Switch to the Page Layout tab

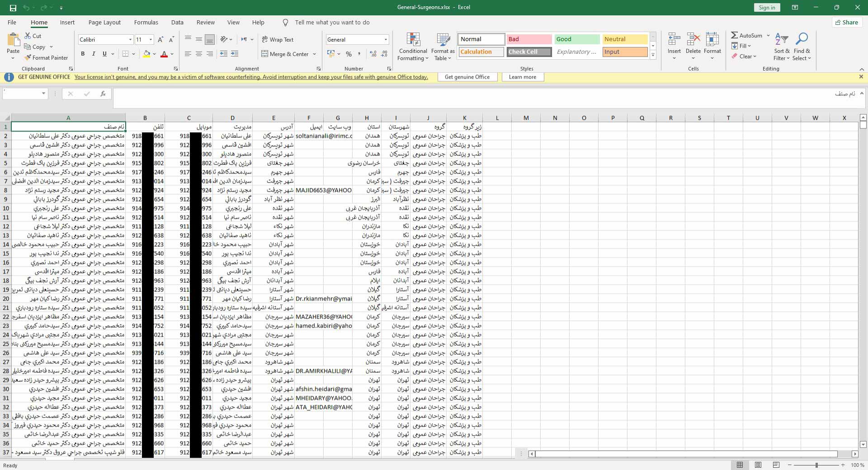tap(104, 23)
